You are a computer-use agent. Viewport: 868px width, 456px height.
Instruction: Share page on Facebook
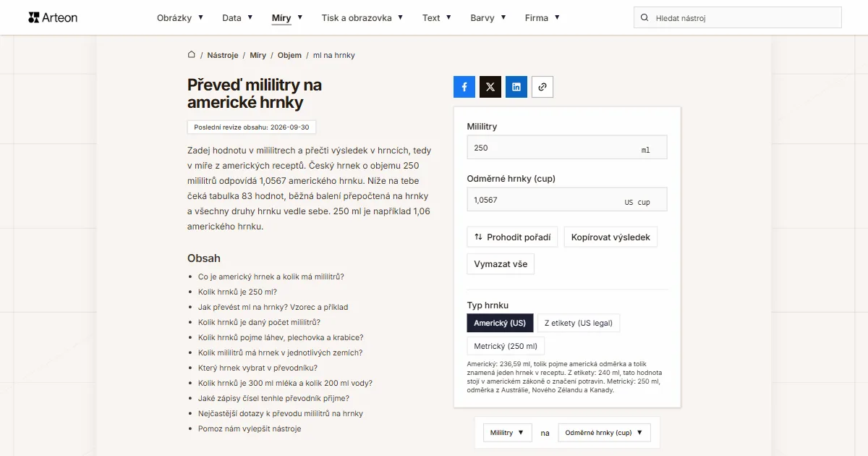pos(464,87)
